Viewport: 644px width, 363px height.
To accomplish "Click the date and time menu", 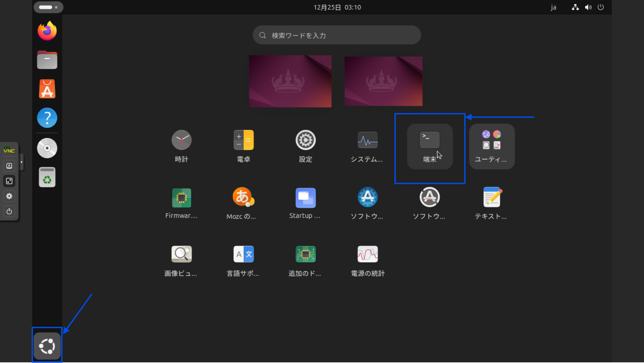I will (x=337, y=7).
